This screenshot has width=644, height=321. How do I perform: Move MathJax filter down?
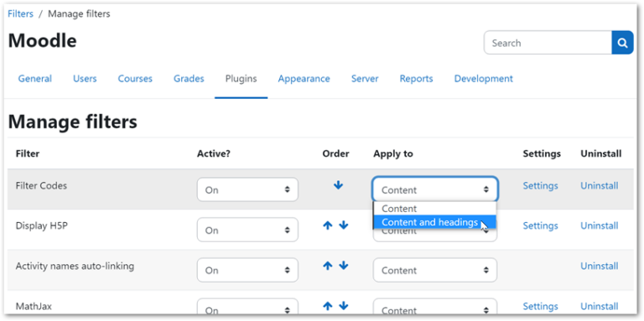click(344, 306)
